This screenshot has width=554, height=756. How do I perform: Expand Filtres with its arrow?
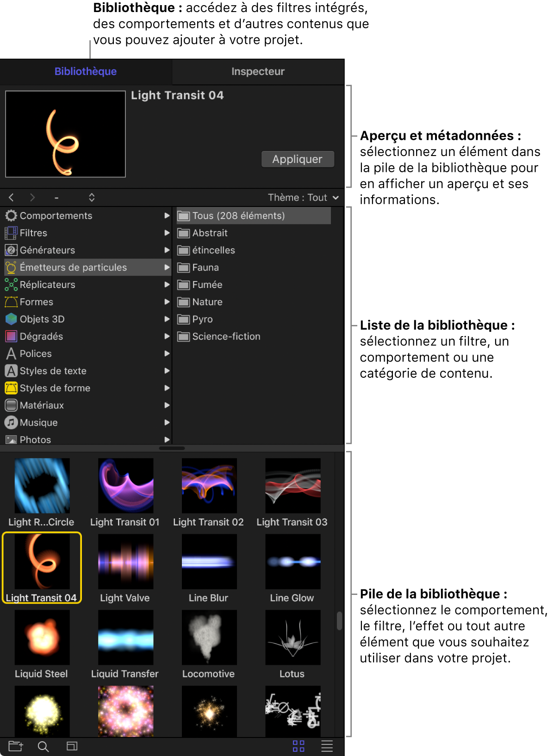pos(167,233)
